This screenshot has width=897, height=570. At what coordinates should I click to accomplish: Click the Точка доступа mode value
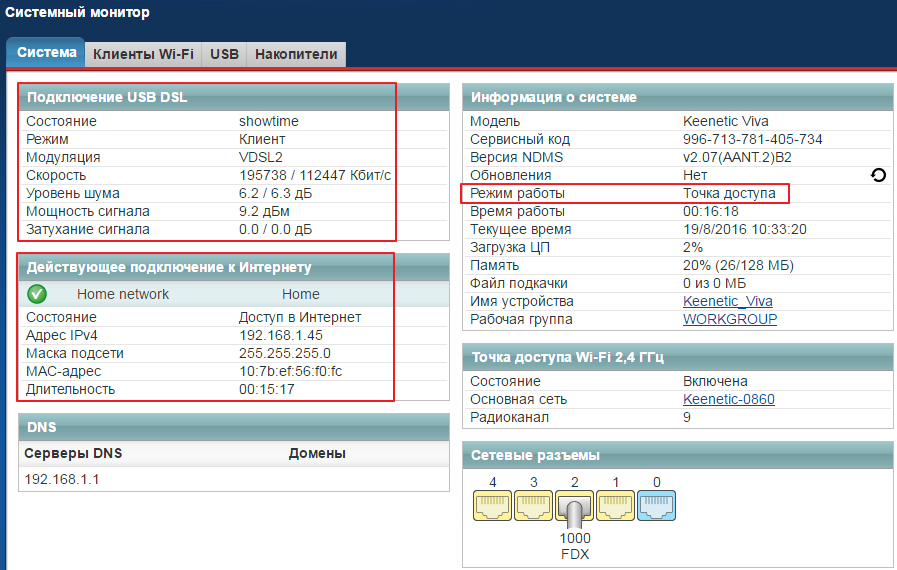click(728, 193)
